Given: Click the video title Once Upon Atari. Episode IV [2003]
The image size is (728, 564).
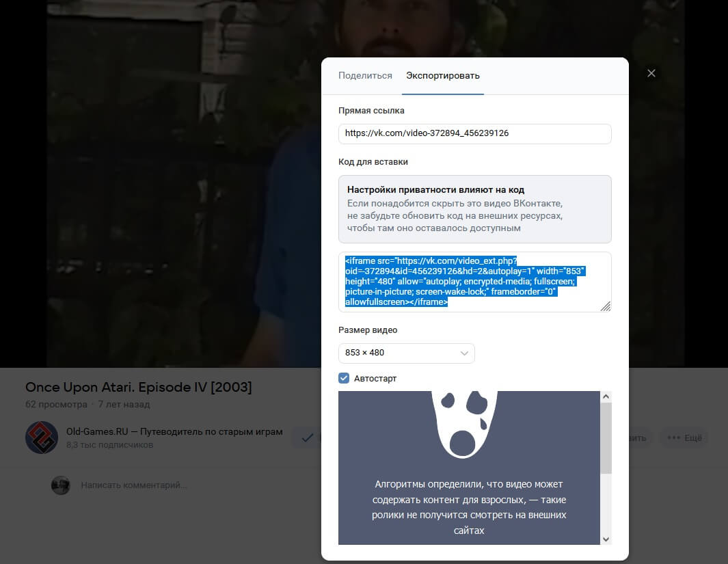Looking at the screenshot, I should coord(138,387).
